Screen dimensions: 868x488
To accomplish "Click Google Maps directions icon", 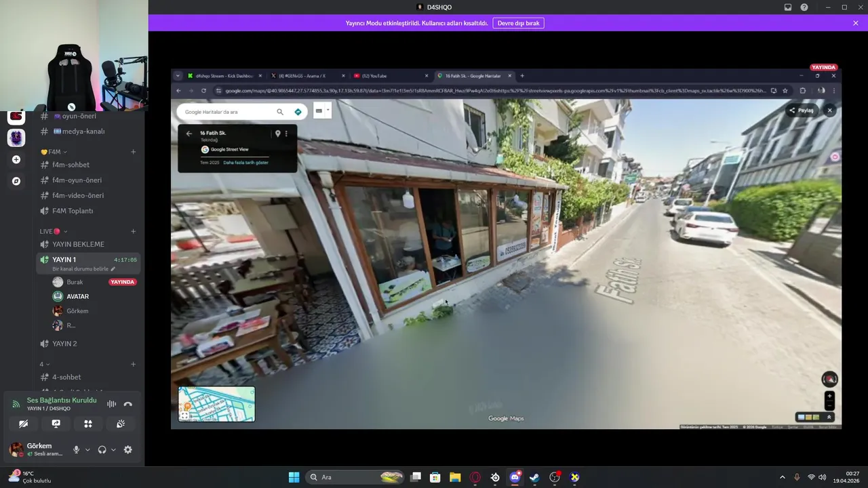I will click(298, 112).
